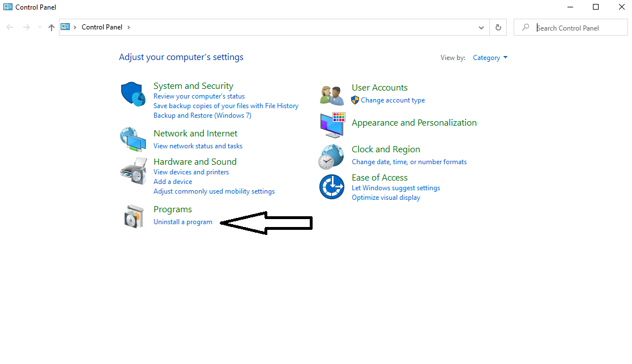Open the recent locations dropdown arrow
The image size is (632, 364).
point(40,27)
